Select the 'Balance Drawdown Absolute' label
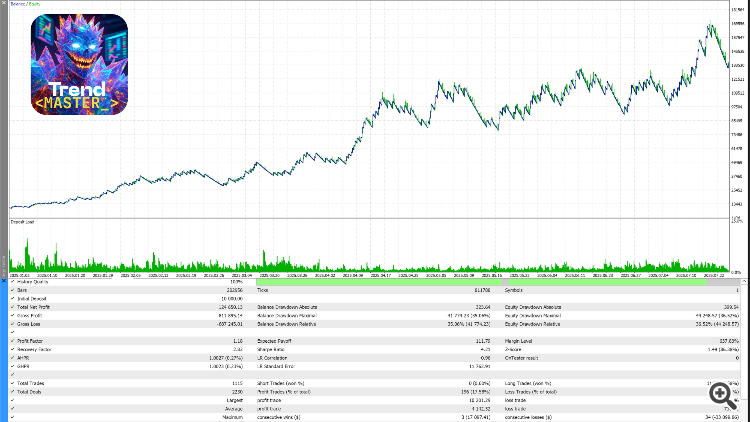 click(x=287, y=307)
